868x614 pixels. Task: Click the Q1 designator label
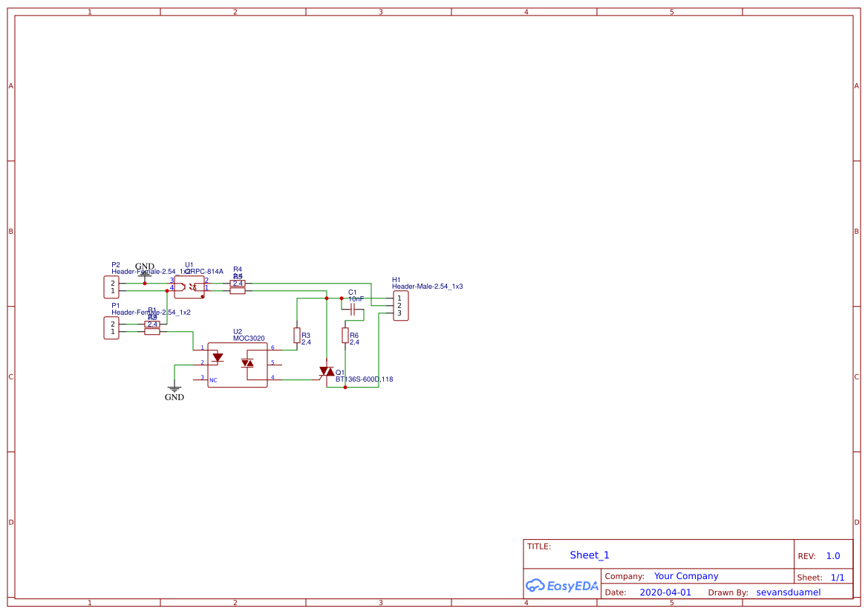pyautogui.click(x=340, y=373)
